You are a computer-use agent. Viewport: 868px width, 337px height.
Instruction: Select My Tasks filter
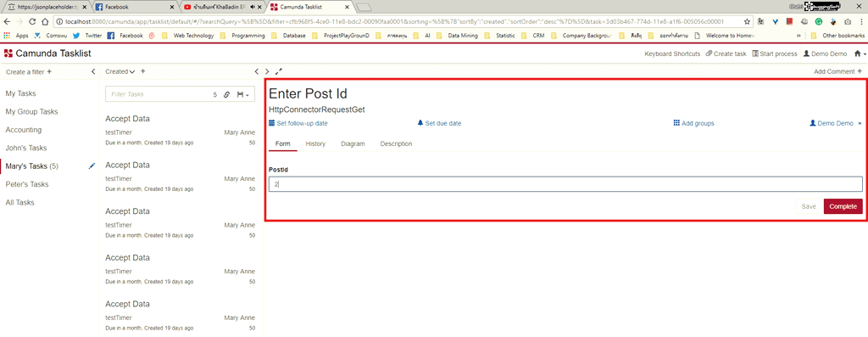tap(20, 93)
